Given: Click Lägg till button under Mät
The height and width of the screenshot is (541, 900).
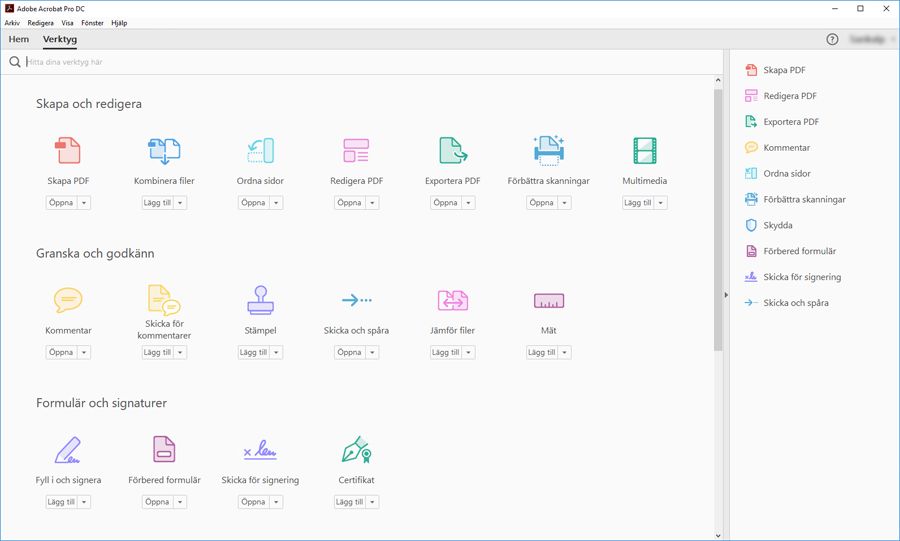Looking at the screenshot, I should point(541,352).
